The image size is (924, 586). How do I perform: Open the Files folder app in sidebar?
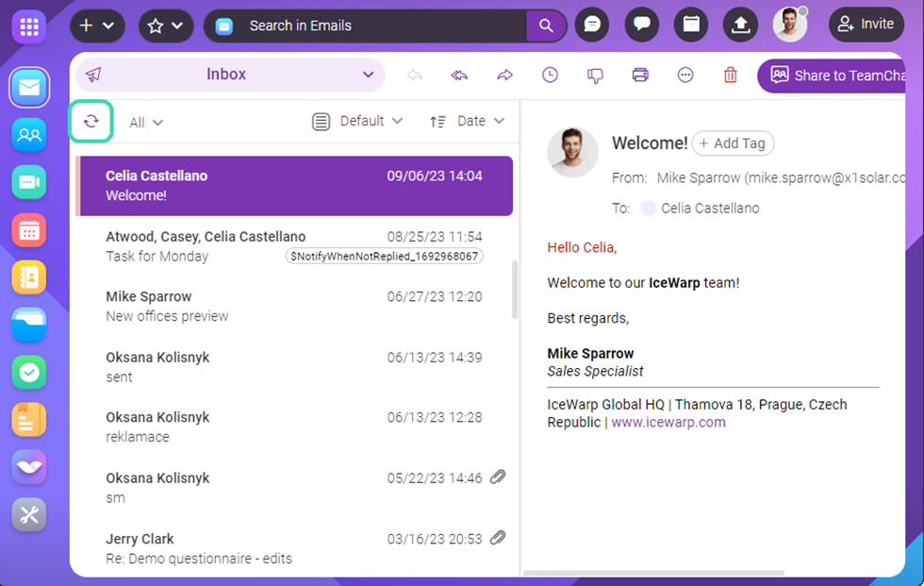(x=29, y=325)
